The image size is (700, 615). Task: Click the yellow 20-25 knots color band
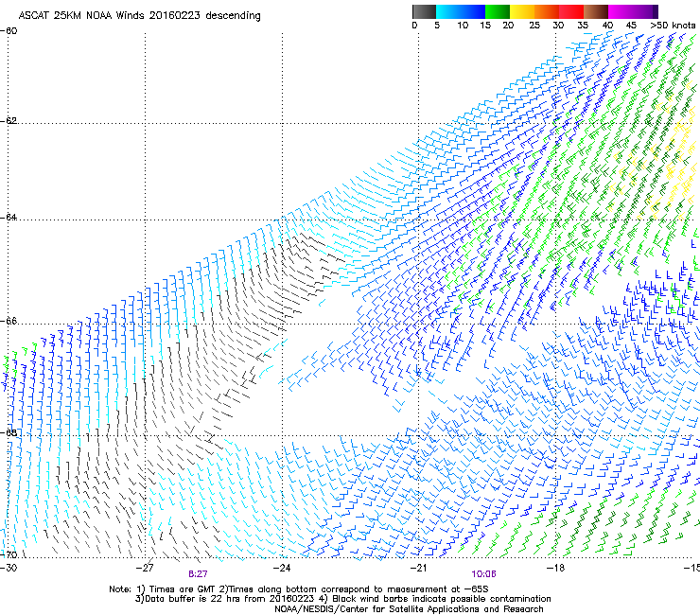point(522,11)
